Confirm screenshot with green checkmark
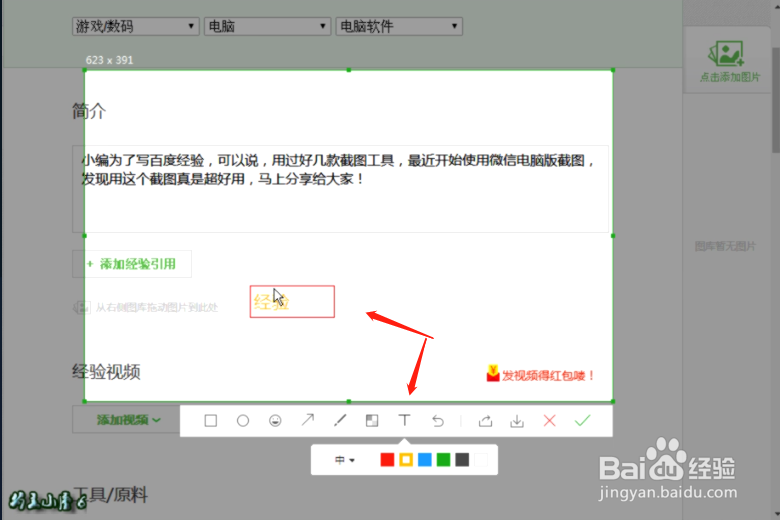Viewport: 780px width, 520px height. click(x=582, y=421)
